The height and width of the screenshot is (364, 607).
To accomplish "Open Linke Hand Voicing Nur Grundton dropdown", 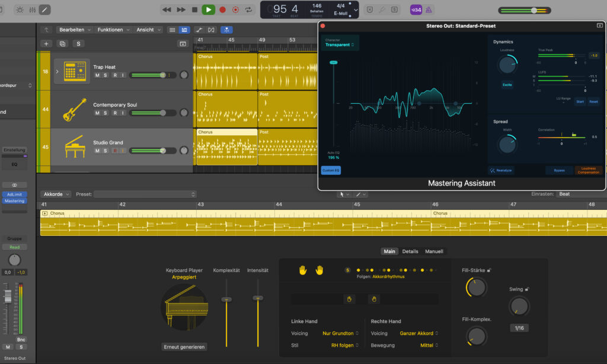I will pos(341,333).
